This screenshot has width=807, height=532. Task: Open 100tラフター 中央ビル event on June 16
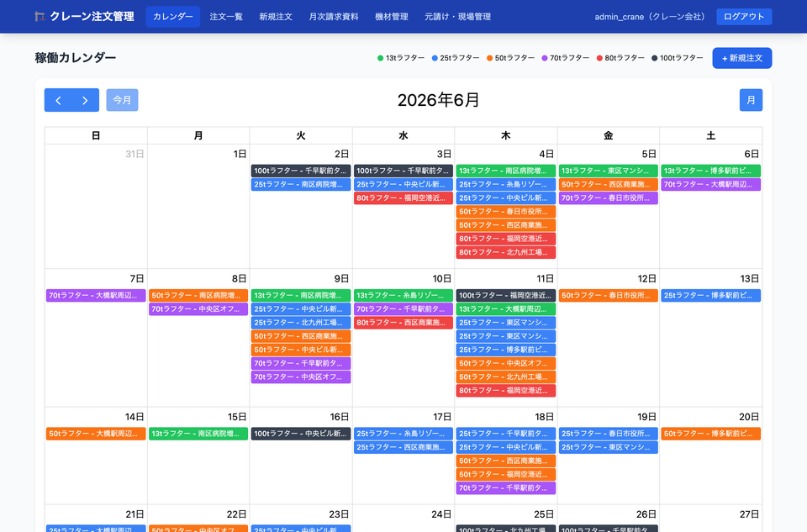(301, 434)
